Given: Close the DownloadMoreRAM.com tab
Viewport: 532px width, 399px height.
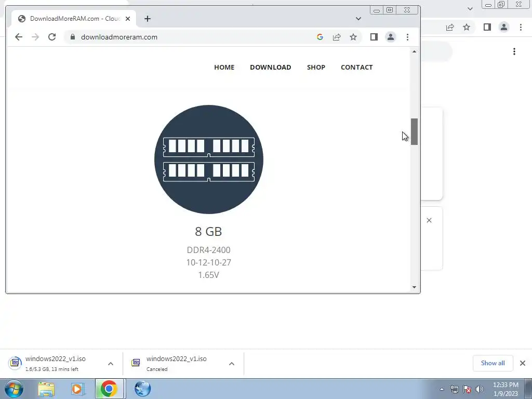Looking at the screenshot, I should coord(128,19).
